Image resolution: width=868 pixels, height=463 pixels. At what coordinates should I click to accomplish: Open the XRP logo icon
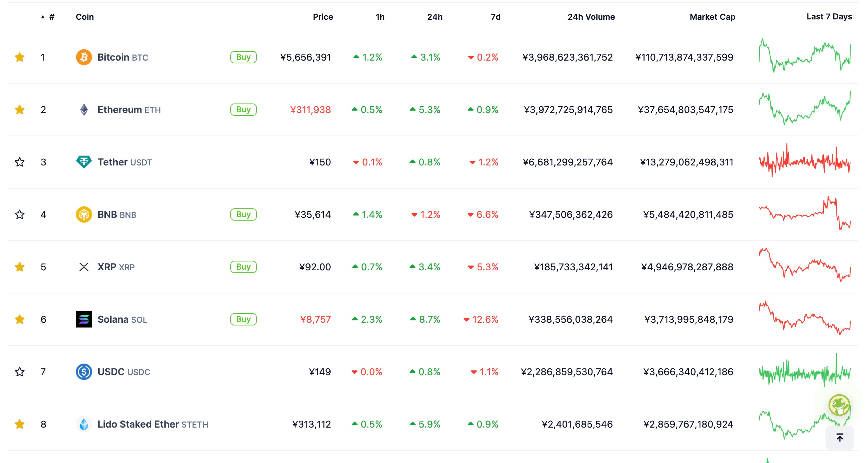(x=84, y=267)
